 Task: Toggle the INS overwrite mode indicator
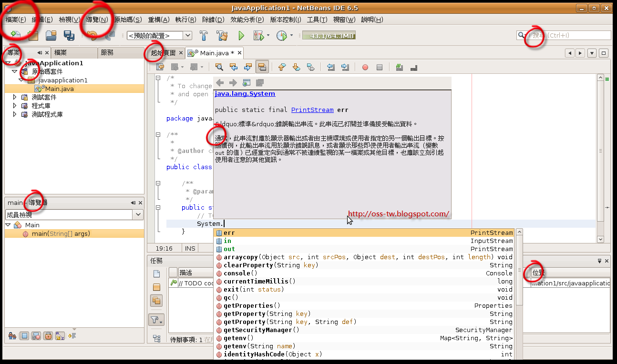189,248
